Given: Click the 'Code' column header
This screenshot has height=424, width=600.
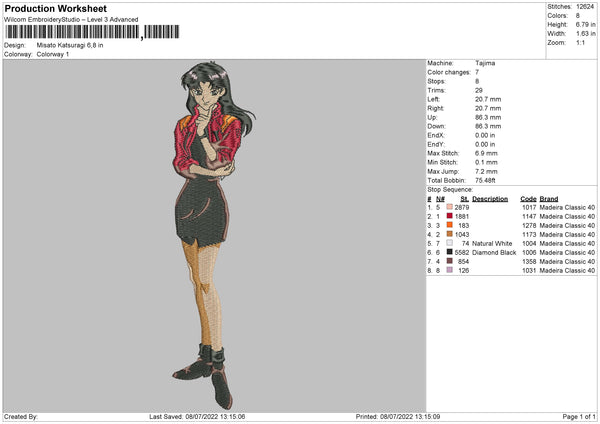Looking at the screenshot, I should coord(528,199).
